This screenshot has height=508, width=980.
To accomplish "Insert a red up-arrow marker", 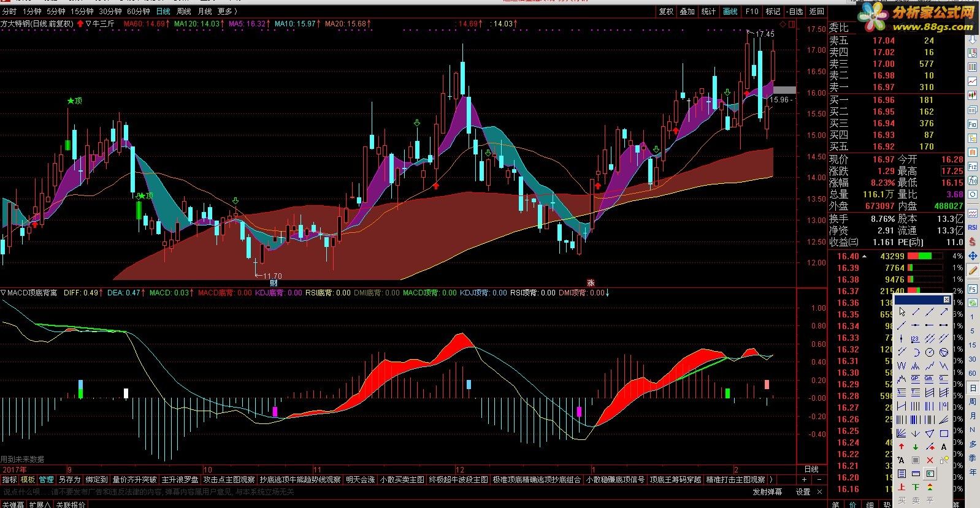I will (902, 447).
